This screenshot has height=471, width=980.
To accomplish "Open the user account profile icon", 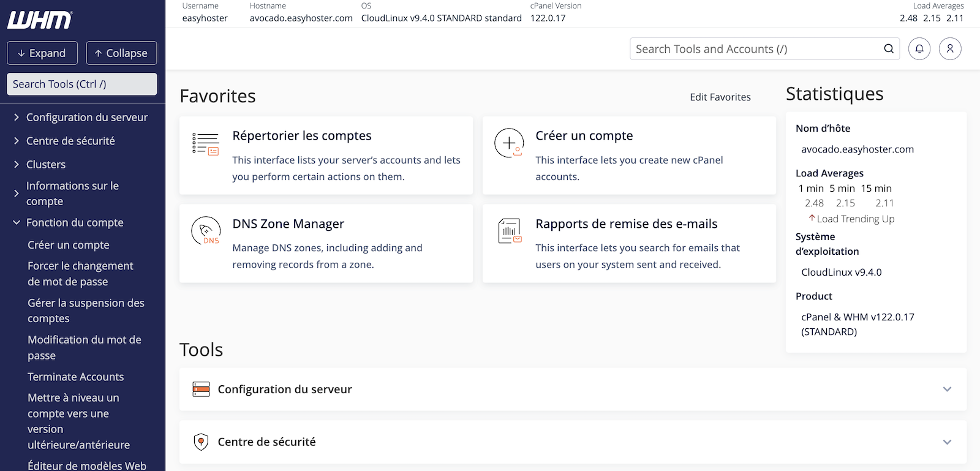I will coord(950,48).
